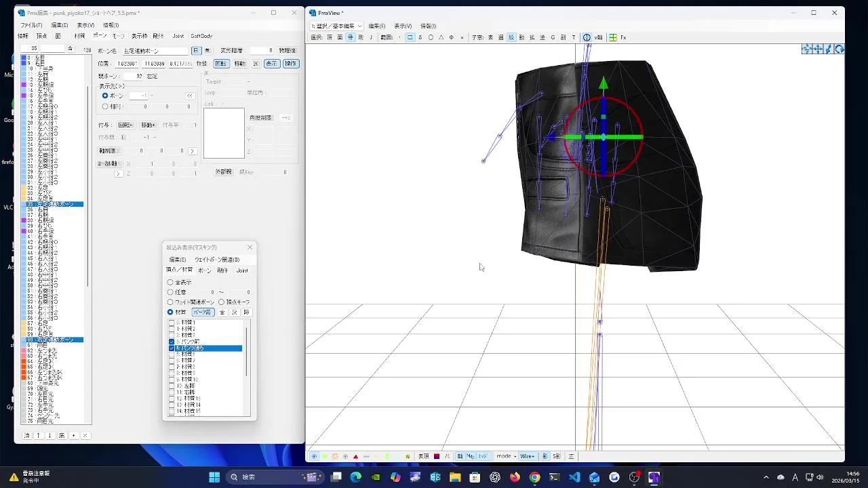Toggle the 回転 rotation capability button
Image resolution: width=868 pixels, height=488 pixels.
[x=221, y=64]
